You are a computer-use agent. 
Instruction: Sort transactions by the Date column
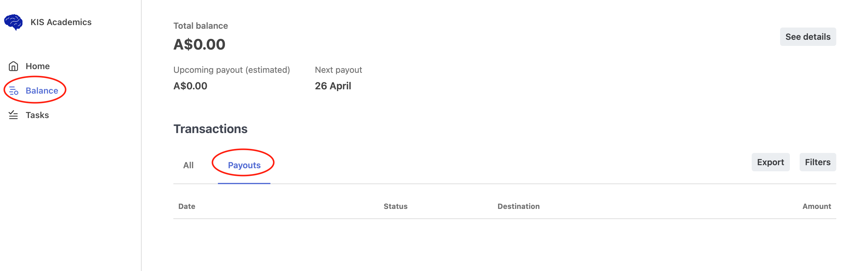tap(187, 206)
